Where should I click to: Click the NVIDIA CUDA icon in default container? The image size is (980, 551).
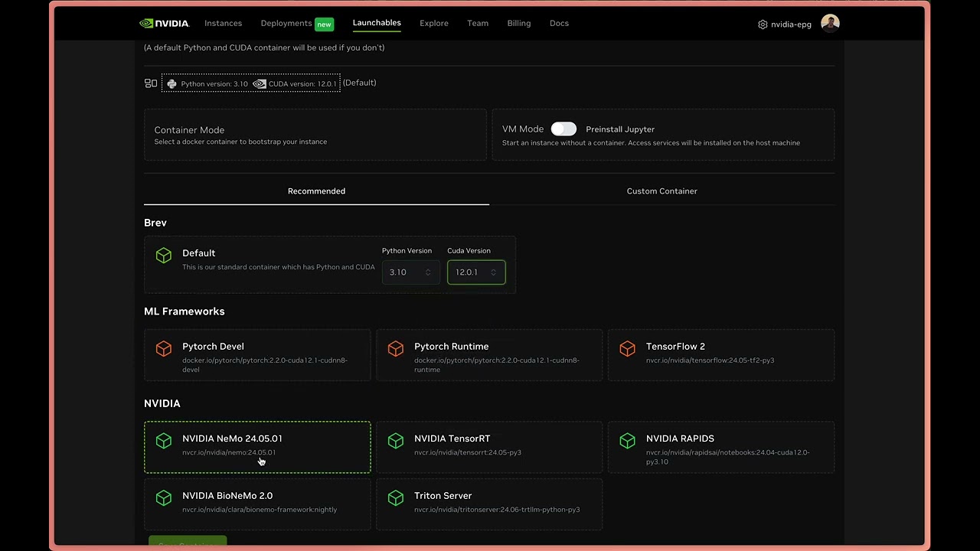260,84
